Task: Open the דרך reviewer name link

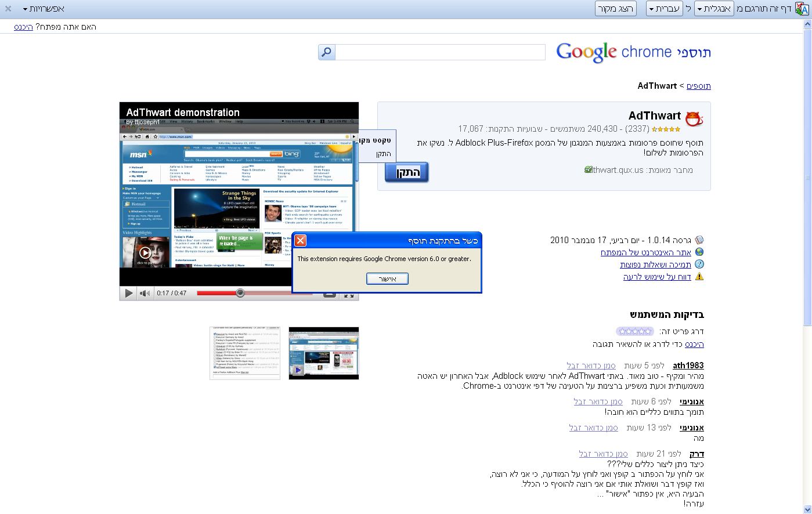Action: tap(696, 454)
